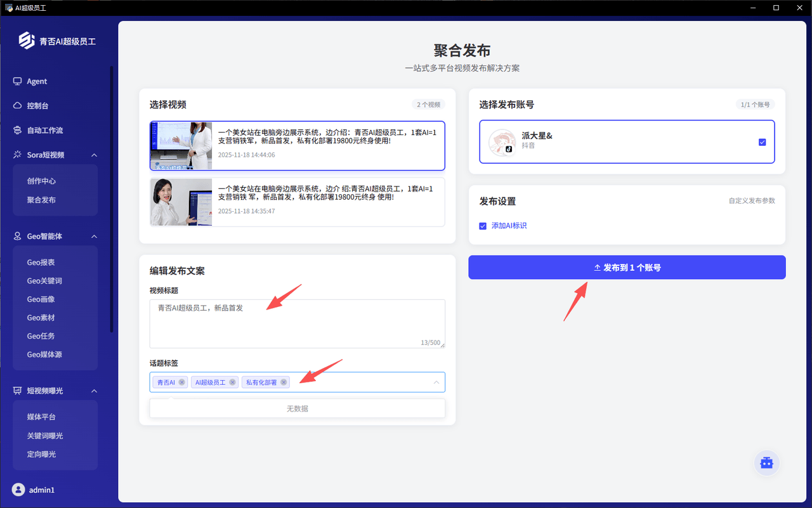
Task: Remove the 青否AI tag with its x icon
Action: (182, 382)
